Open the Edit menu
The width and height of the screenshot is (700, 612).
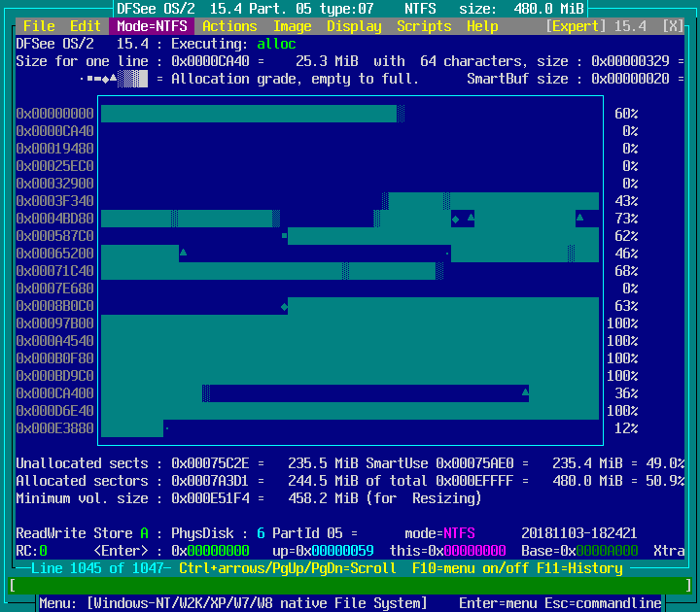tap(86, 26)
